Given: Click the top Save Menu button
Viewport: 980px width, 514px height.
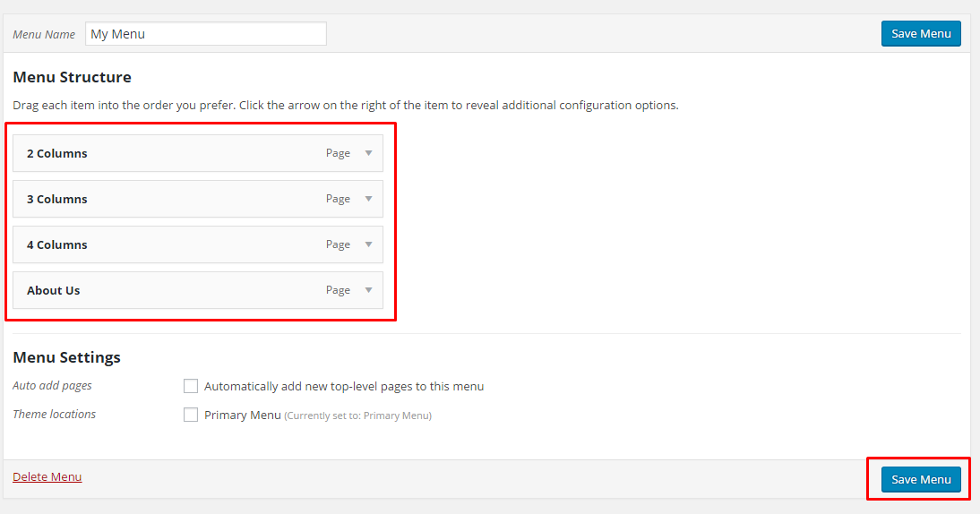Looking at the screenshot, I should (921, 34).
